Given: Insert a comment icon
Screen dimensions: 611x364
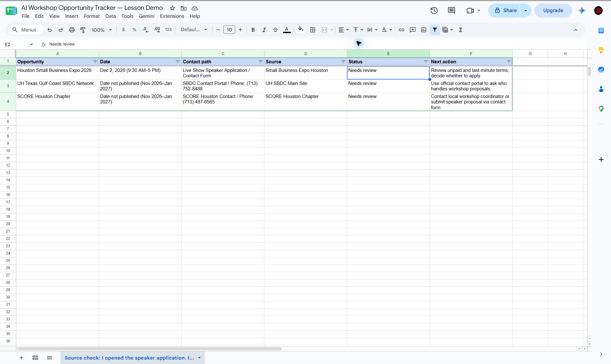Looking at the screenshot, I should point(413,30).
